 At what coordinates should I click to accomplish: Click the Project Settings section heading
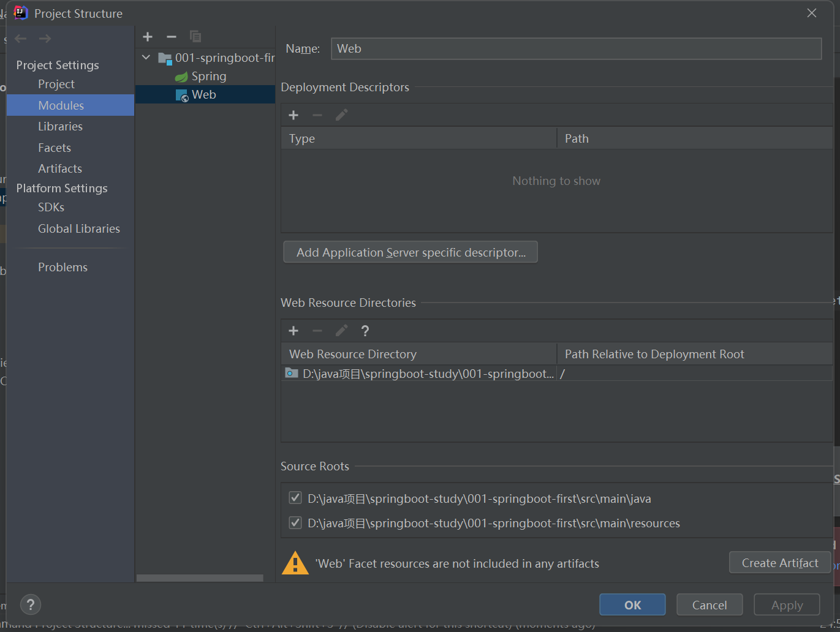pos(58,65)
